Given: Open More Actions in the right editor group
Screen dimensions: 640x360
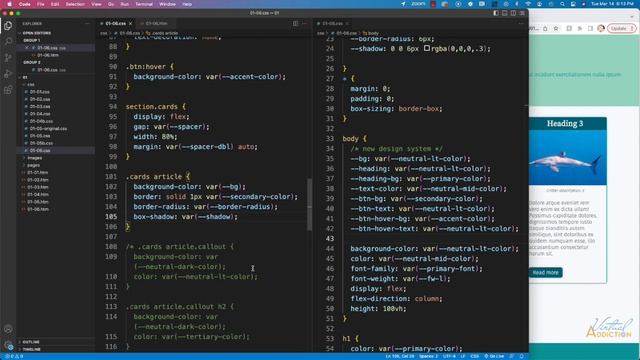Looking at the screenshot, I should 521,24.
